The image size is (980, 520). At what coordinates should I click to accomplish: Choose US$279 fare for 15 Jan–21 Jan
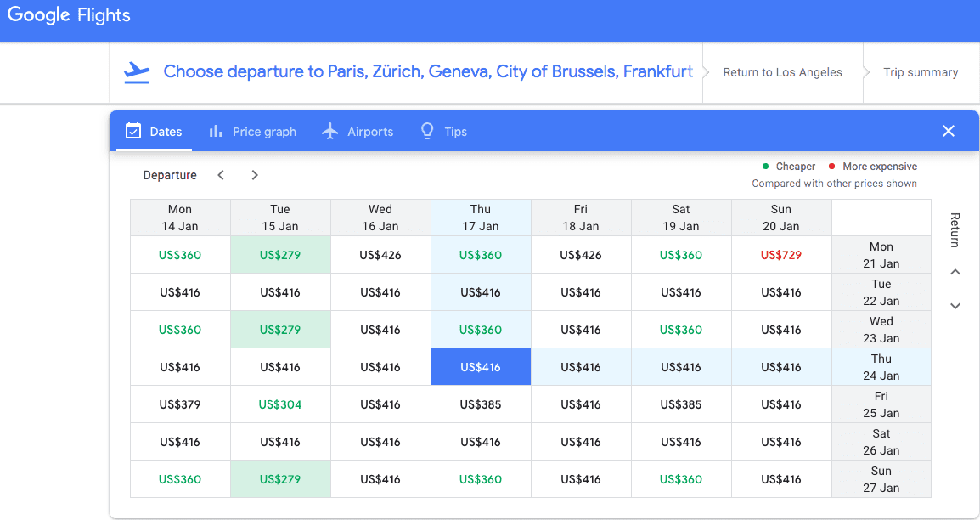(280, 255)
